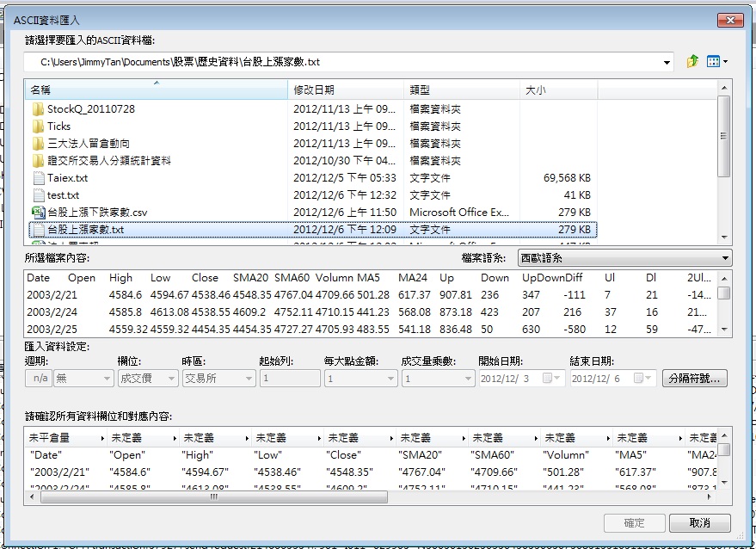Image resolution: width=756 pixels, height=549 pixels.
Task: Click the 69,568 KB size cell
Action: pos(567,178)
